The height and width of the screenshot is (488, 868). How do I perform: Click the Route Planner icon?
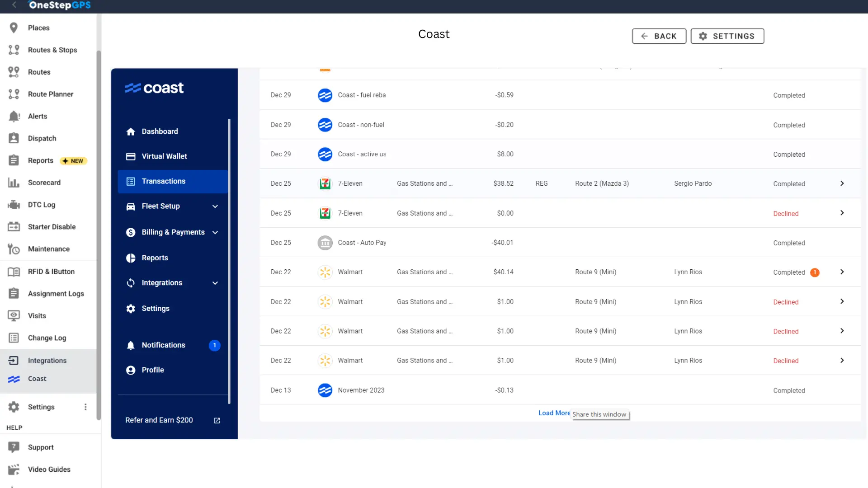coord(14,94)
